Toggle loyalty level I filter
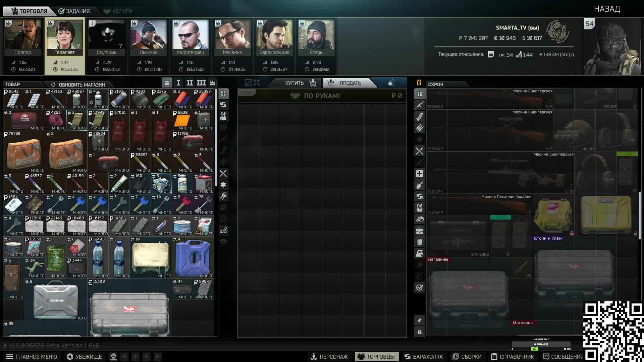Image resolution: width=644 pixels, height=362 pixels. click(178, 83)
